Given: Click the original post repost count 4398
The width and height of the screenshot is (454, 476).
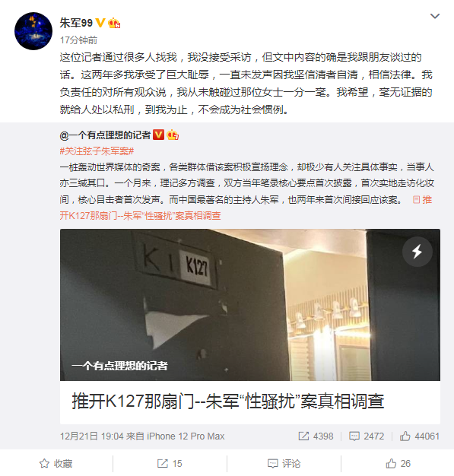Looking at the screenshot, I should click(316, 436).
